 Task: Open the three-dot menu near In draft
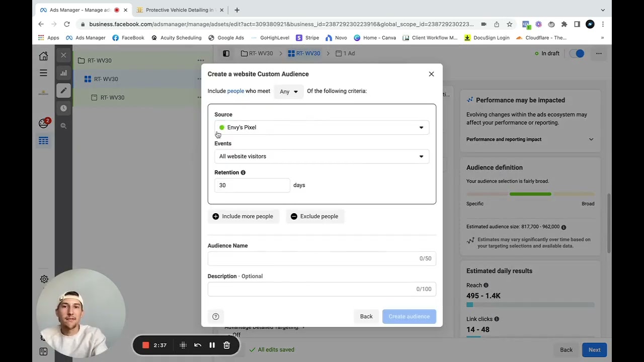coord(599,53)
